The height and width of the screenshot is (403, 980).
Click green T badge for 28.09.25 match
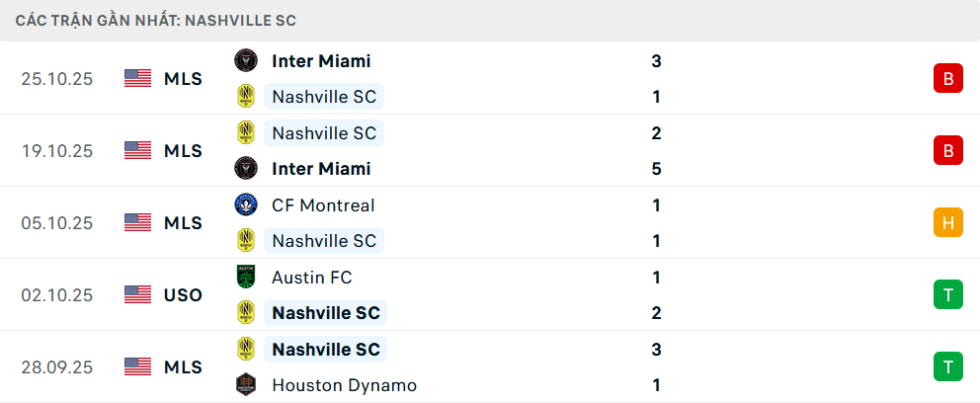(x=947, y=367)
